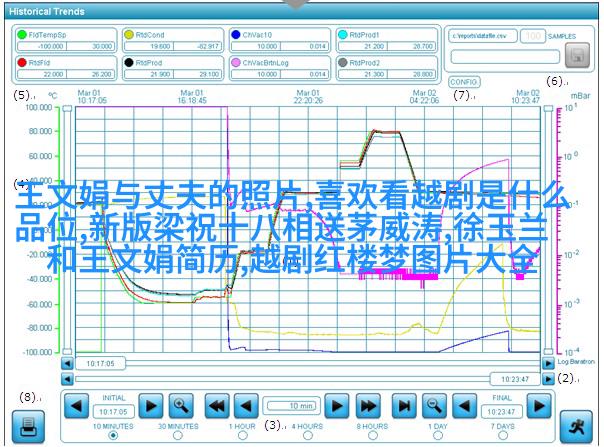Image resolution: width=604 pixels, height=447 pixels.
Task: Toggle the ChVacBrtnLog pink trace
Action: (x=236, y=62)
